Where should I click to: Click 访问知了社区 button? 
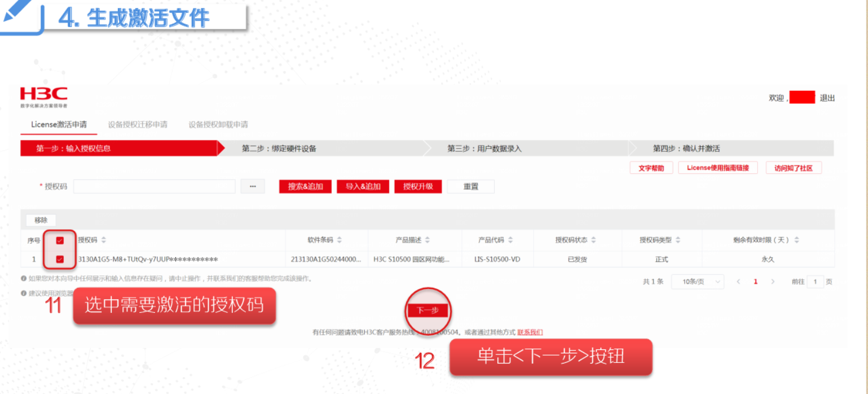point(794,168)
